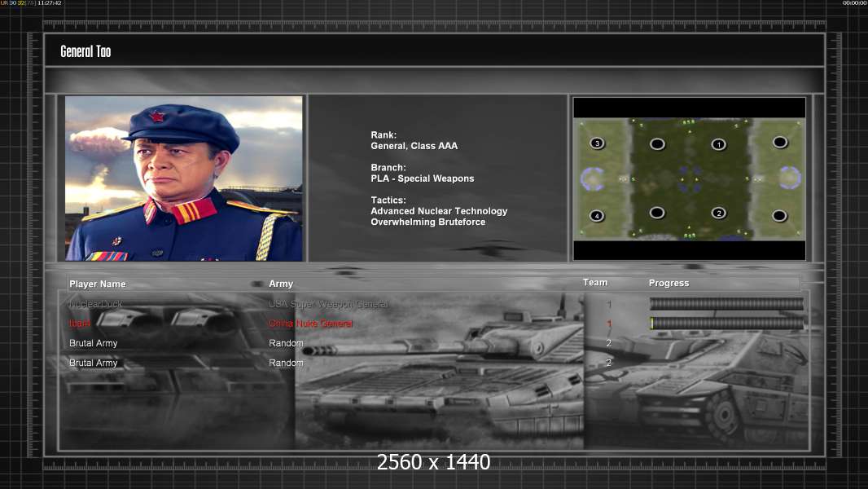This screenshot has height=489, width=868.
Task: Click the Random army of the upper Brutal Army
Action: tap(286, 343)
